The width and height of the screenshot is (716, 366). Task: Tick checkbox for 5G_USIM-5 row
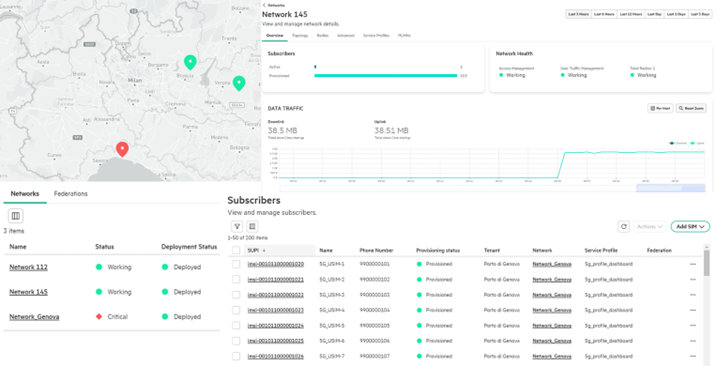tap(236, 325)
